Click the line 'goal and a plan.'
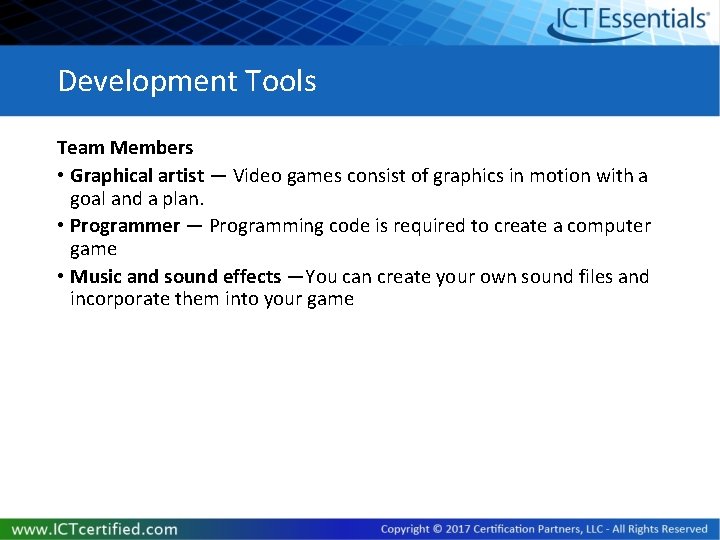 click(x=137, y=199)
